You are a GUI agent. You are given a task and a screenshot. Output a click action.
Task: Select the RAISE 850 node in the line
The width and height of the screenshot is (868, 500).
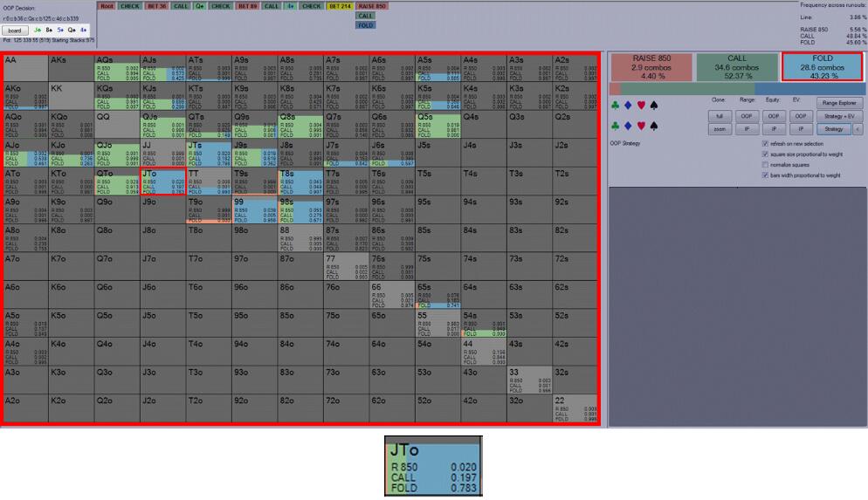tap(371, 6)
